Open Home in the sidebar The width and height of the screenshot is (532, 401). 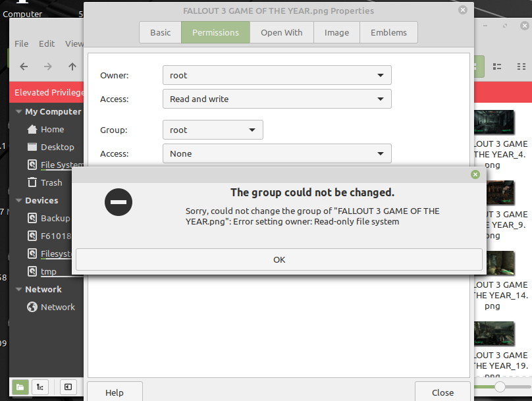click(52, 129)
